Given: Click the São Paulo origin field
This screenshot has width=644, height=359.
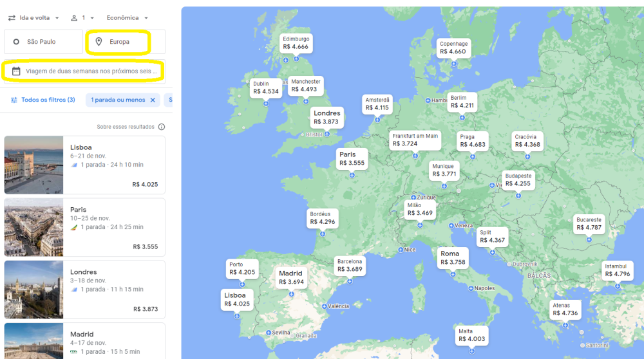Looking at the screenshot, I should pyautogui.click(x=44, y=42).
